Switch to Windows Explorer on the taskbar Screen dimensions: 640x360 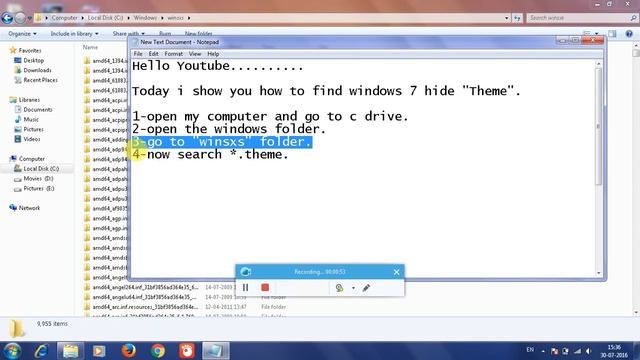pyautogui.click(x=70, y=351)
